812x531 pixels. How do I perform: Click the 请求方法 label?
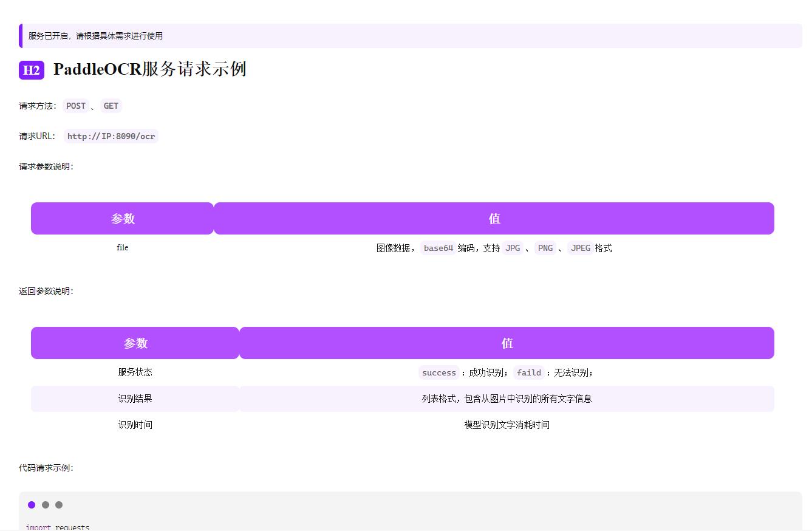[38, 106]
